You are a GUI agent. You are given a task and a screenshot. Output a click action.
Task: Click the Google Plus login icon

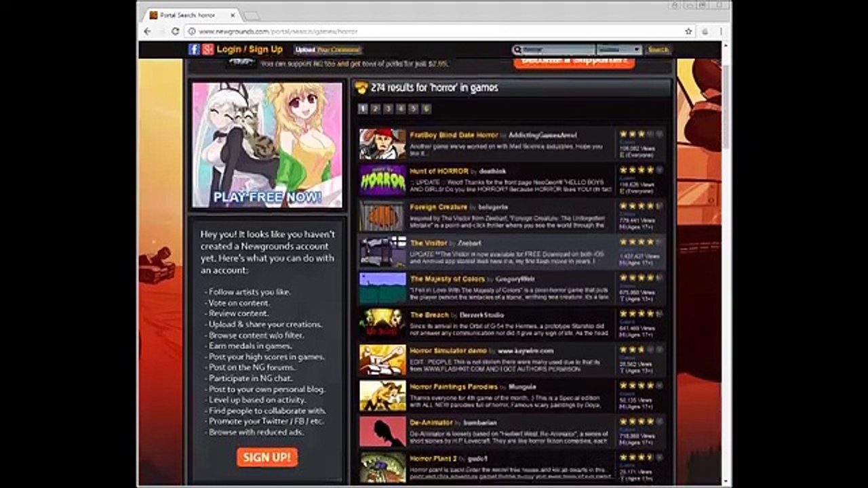[x=208, y=49]
